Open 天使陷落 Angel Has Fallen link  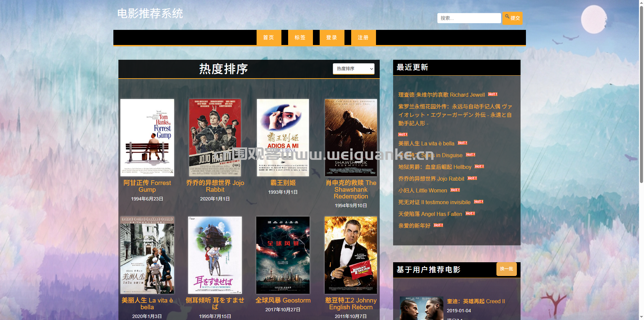(430, 214)
